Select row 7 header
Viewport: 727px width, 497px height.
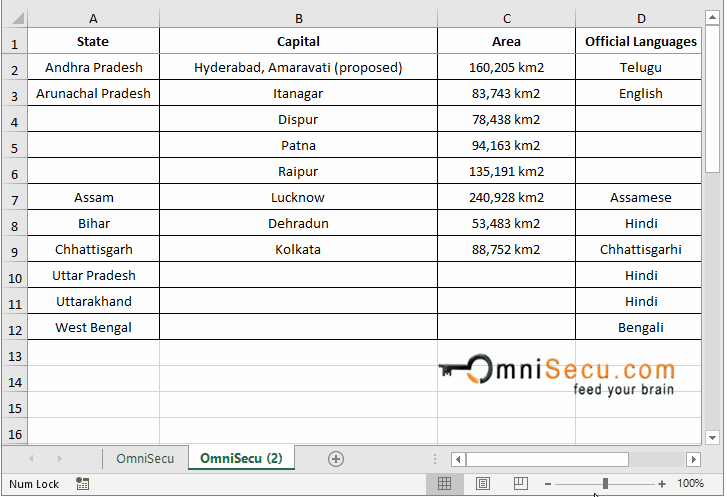[x=14, y=198]
